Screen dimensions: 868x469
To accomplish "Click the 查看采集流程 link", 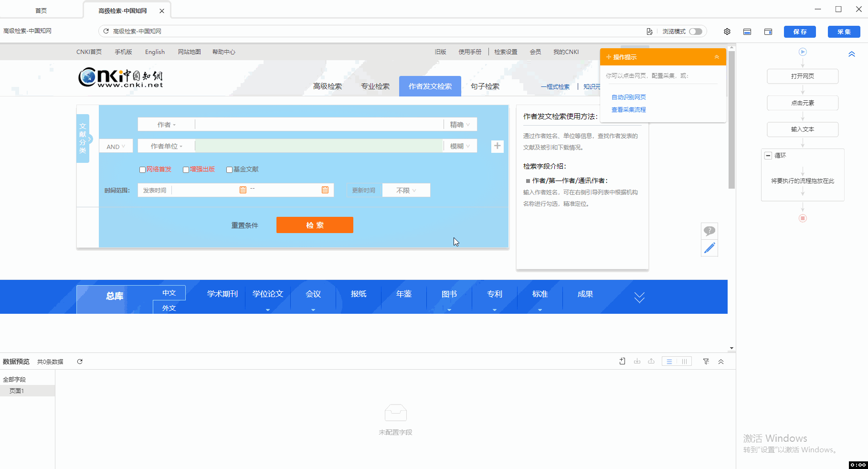I will pyautogui.click(x=629, y=110).
